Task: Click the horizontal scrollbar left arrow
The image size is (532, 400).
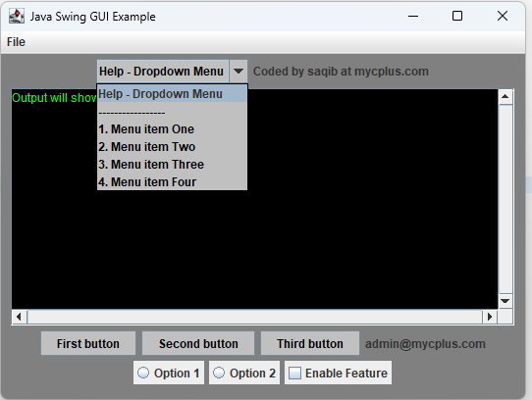Action: click(x=20, y=317)
